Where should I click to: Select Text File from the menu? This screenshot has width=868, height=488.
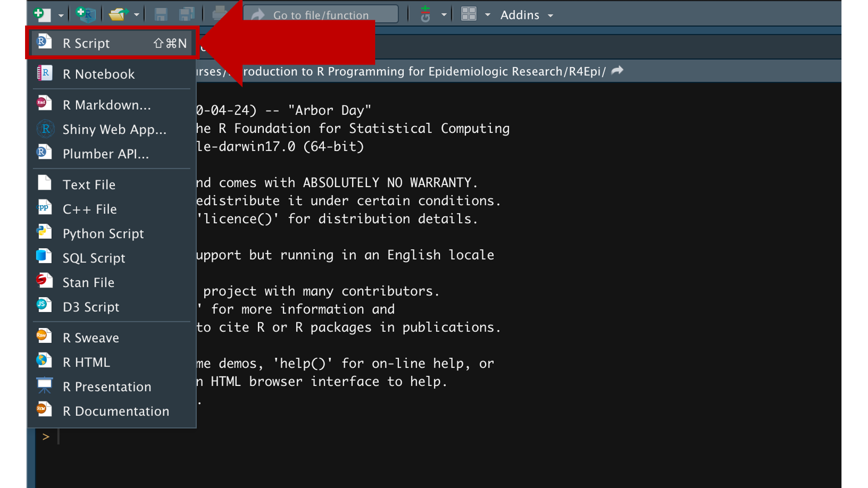point(112,185)
